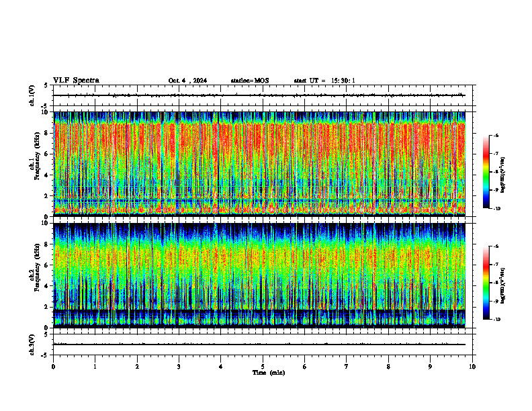Click time axis tick label '3'
This screenshot has width=532, height=411.
click(x=179, y=367)
